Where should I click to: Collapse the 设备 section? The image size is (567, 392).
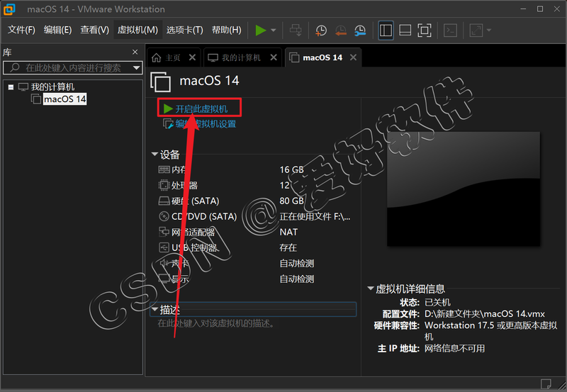(155, 155)
